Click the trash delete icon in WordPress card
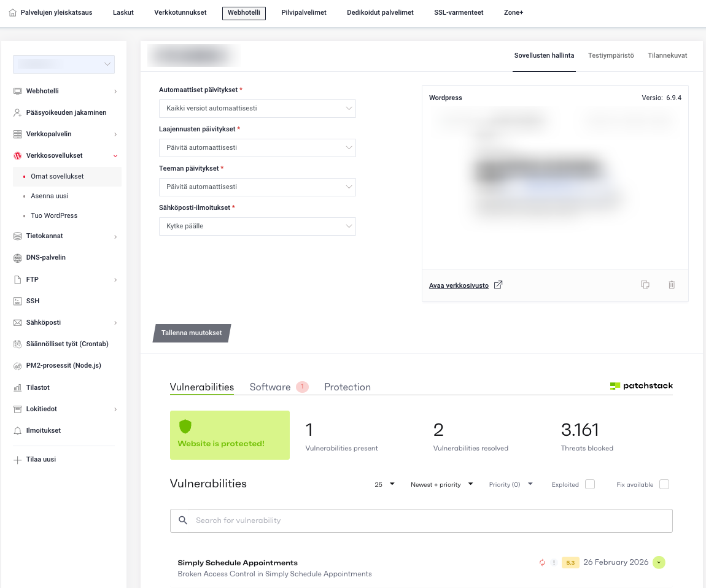The height and width of the screenshot is (588, 706). (x=672, y=285)
